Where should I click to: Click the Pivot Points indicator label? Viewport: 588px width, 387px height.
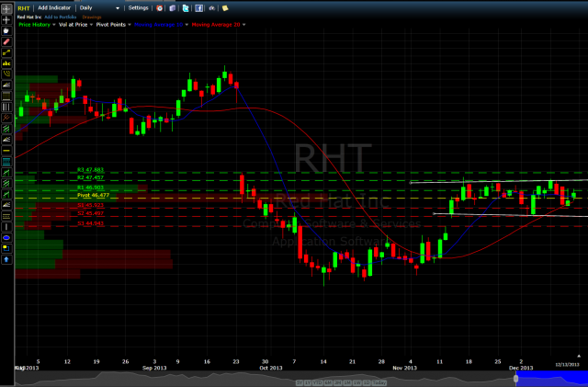tap(110, 25)
